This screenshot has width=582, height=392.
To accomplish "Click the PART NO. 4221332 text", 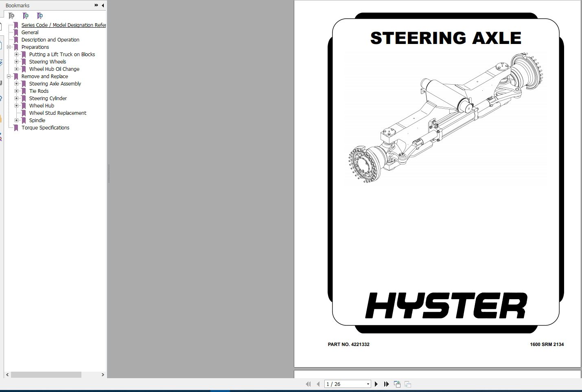I will (x=349, y=344).
